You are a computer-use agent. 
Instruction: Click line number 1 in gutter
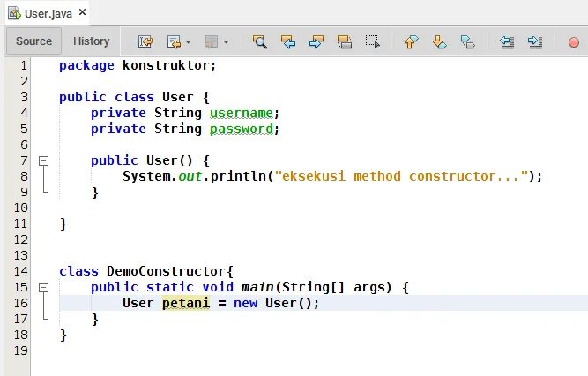[x=24, y=65]
